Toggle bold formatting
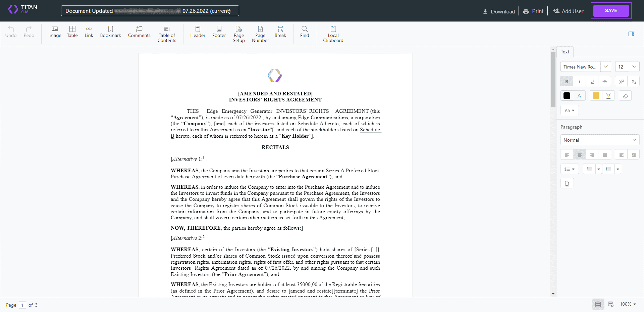Screen dimensions: 644x312 click(x=566, y=81)
